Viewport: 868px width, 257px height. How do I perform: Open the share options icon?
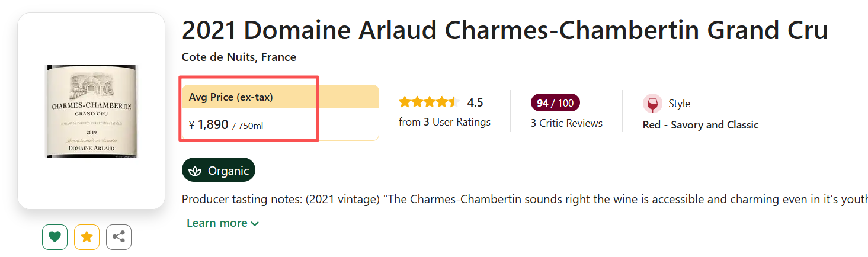click(x=118, y=237)
